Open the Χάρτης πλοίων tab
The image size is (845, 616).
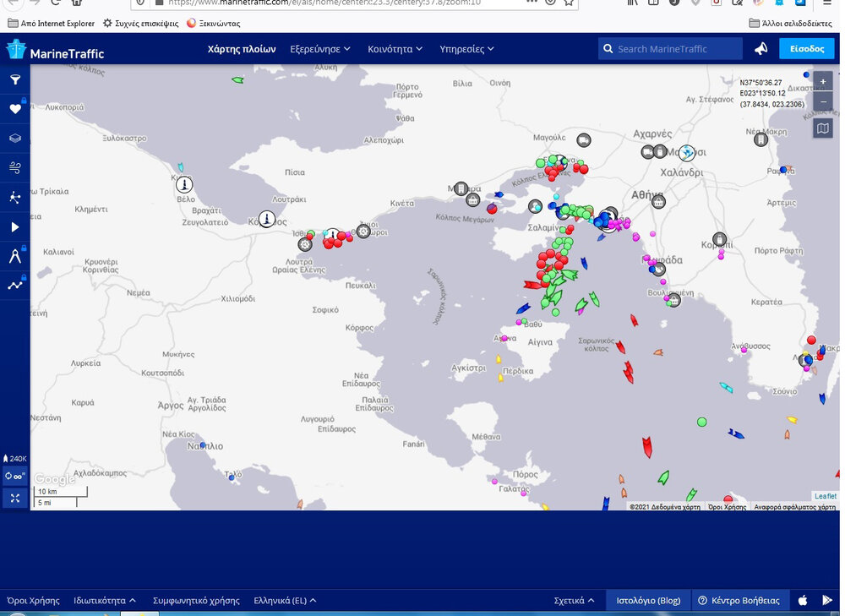(x=242, y=49)
